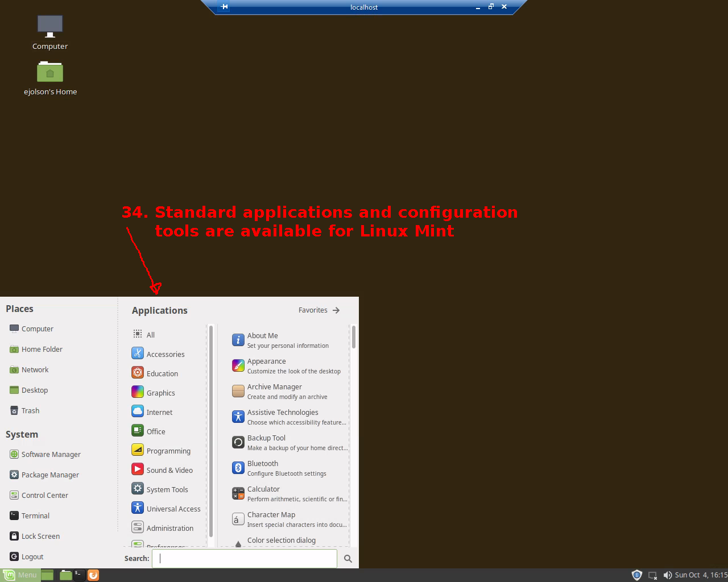Open Computer in the Places list
The image size is (728, 582).
tap(31, 329)
